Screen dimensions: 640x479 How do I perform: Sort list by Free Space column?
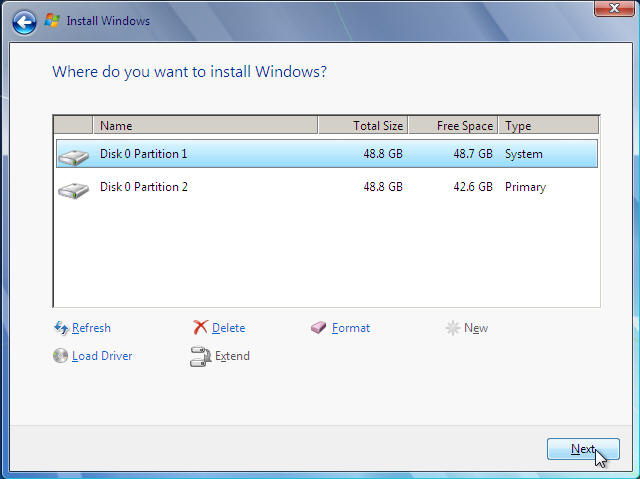[452, 126]
